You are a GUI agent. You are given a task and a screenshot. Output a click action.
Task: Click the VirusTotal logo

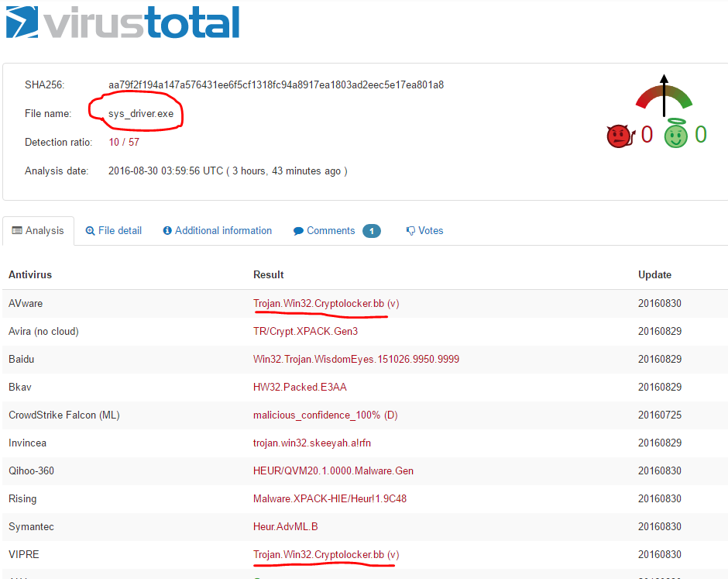(122, 22)
